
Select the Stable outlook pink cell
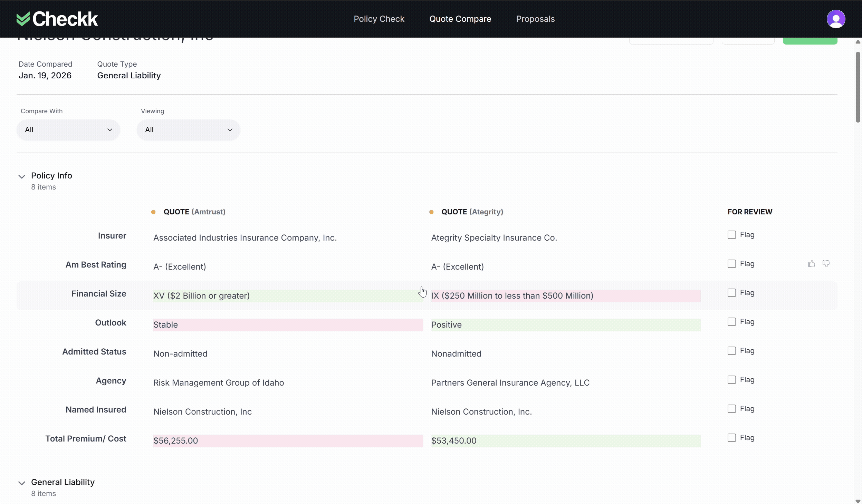click(x=288, y=325)
